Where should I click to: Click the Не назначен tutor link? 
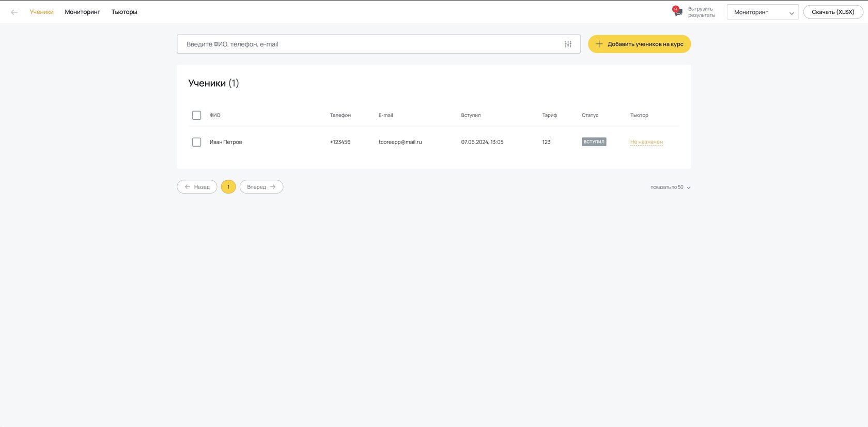[x=646, y=142]
